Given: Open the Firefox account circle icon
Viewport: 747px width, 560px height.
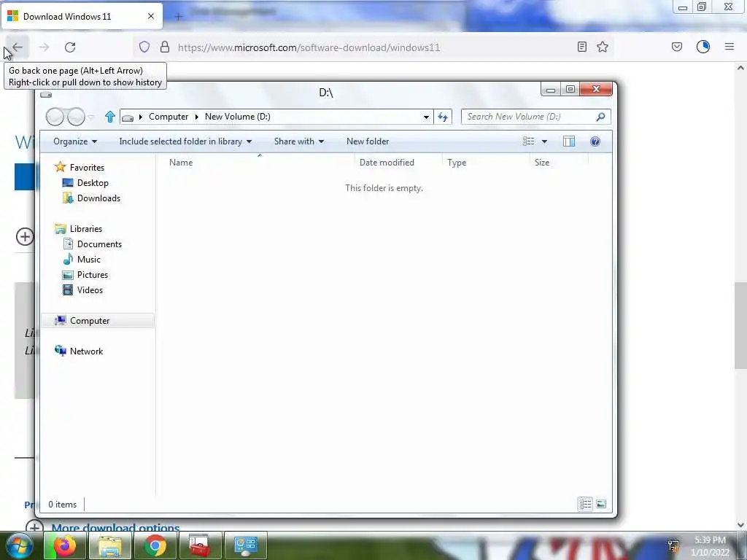Looking at the screenshot, I should coord(703,47).
